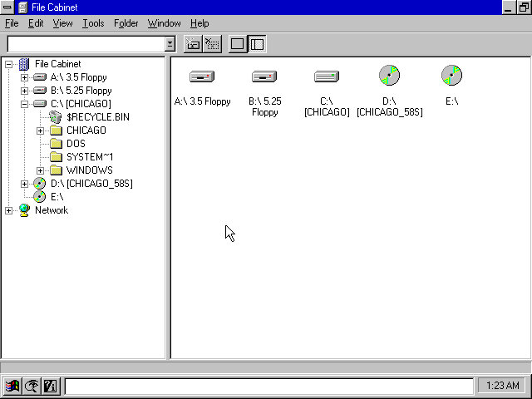The width and height of the screenshot is (532, 399).
Task: Select $RECYCLE.BIN in the tree
Action: (97, 117)
